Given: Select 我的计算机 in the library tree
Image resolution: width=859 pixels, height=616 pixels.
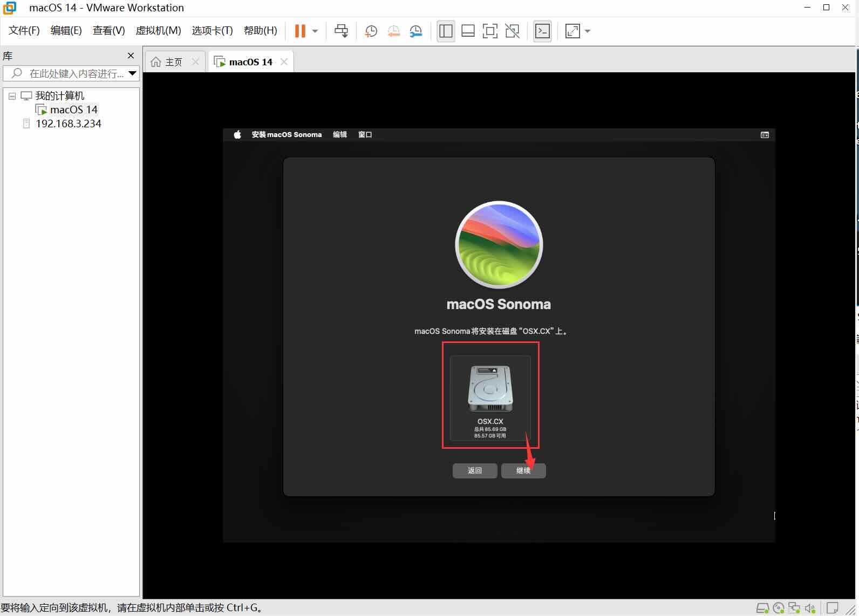Looking at the screenshot, I should [x=59, y=95].
